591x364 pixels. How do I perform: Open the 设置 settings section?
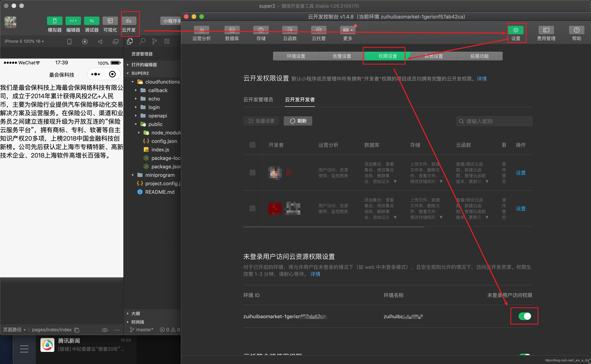click(516, 30)
